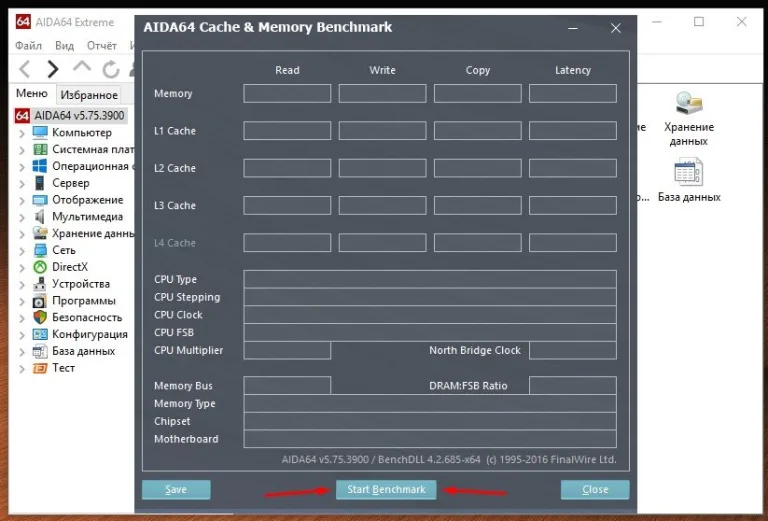This screenshot has width=768, height=521.
Task: Expand the Компьютер tree node
Action: pyautogui.click(x=22, y=133)
